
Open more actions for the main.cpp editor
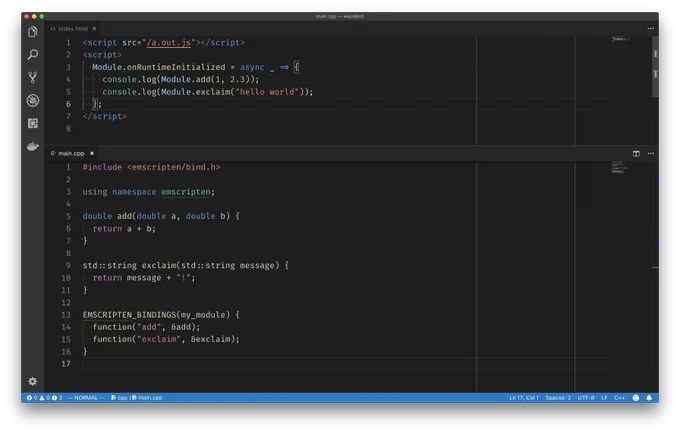coord(651,154)
